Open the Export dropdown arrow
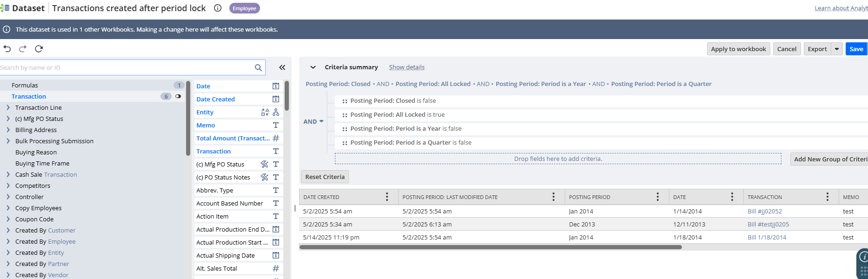 837,49
